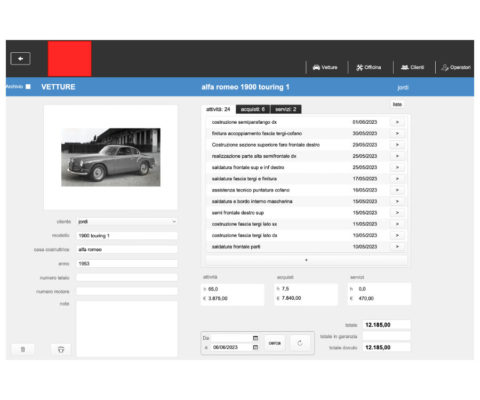
Task: Select date 30/05/2023 in activity list
Action: (x=365, y=133)
